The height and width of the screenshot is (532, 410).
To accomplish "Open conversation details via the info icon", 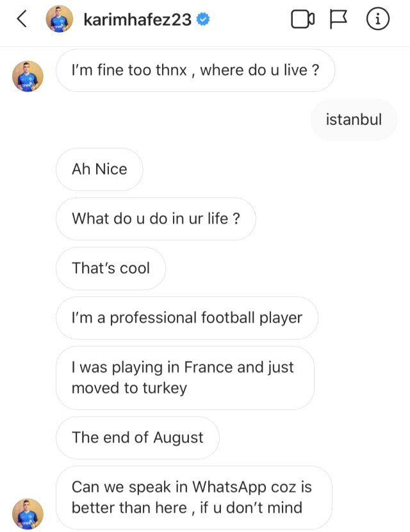I will coord(378,20).
